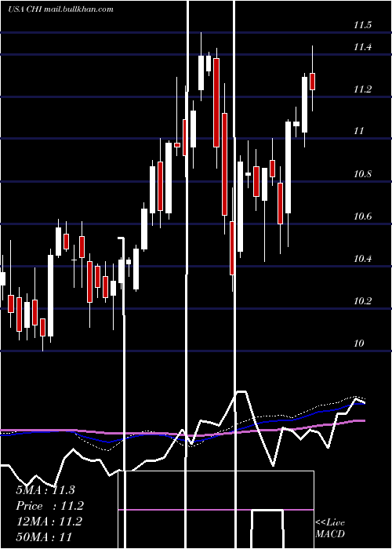This screenshot has width=392, height=549.
Task: Click the 11.4 price axis label
Action: (x=362, y=47)
